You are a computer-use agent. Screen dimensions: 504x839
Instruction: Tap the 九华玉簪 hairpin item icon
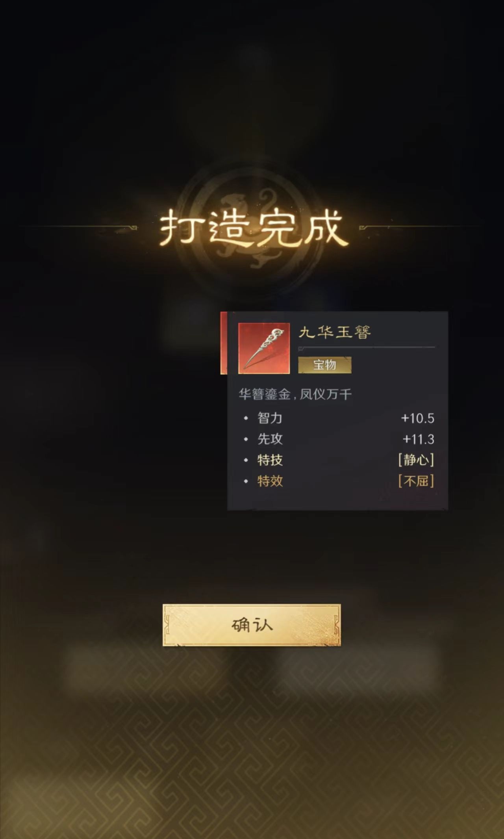tap(264, 348)
